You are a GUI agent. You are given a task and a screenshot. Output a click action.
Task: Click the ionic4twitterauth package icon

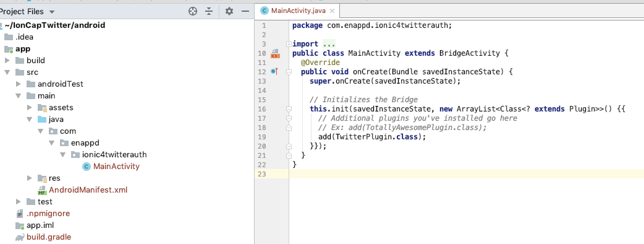point(75,155)
